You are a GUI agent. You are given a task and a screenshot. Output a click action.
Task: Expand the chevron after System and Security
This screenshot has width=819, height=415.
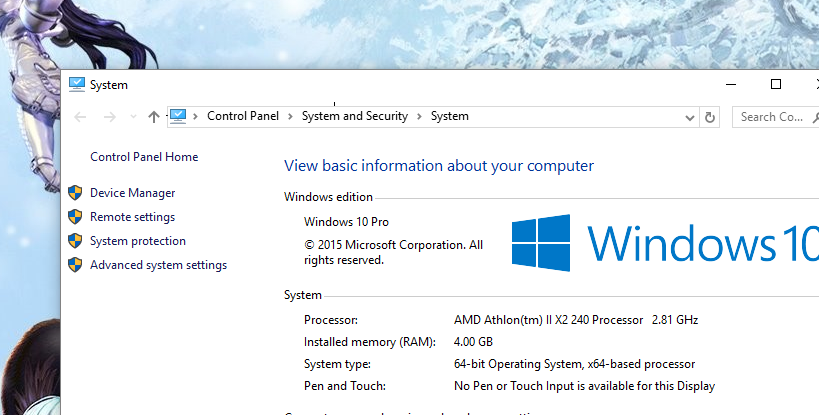[420, 117]
